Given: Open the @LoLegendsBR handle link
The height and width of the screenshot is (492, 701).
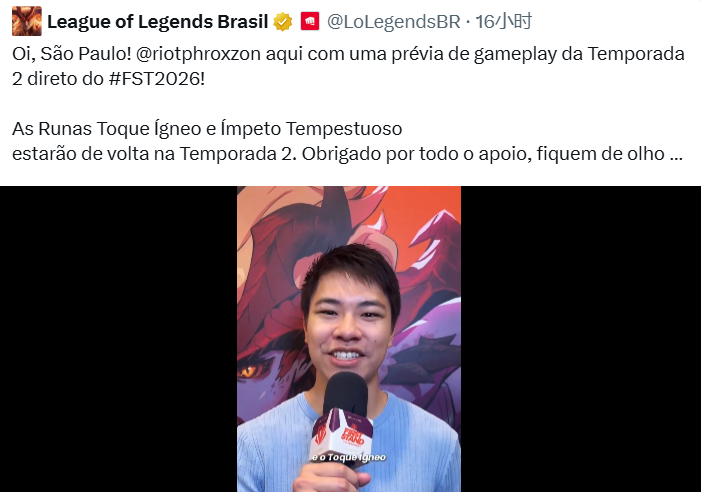Looking at the screenshot, I should pos(393,21).
